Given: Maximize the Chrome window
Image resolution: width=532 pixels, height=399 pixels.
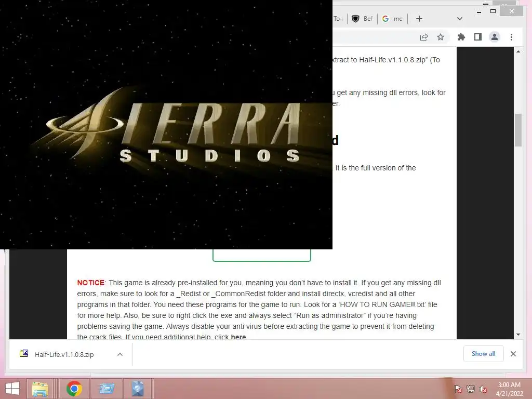Looking at the screenshot, I should pos(493,11).
